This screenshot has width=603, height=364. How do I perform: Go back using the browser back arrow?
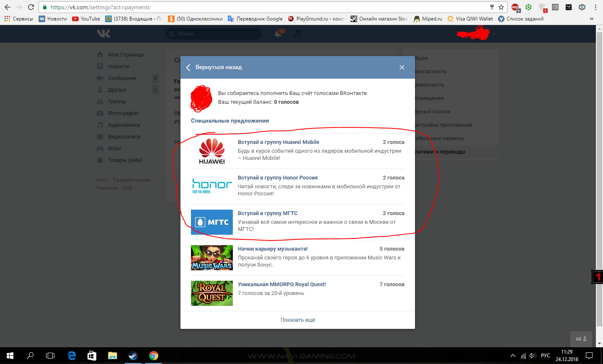[8, 7]
